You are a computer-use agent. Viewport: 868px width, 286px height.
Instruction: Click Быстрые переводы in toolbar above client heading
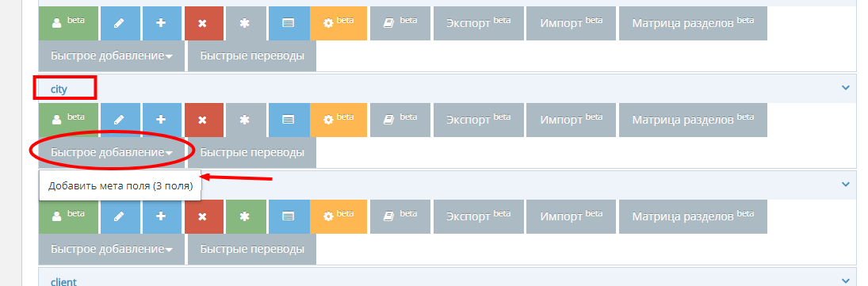(x=252, y=250)
